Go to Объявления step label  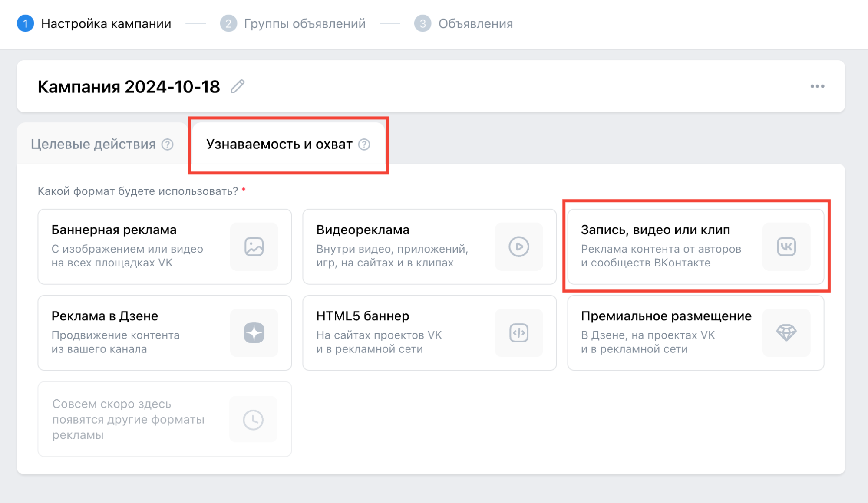(475, 24)
